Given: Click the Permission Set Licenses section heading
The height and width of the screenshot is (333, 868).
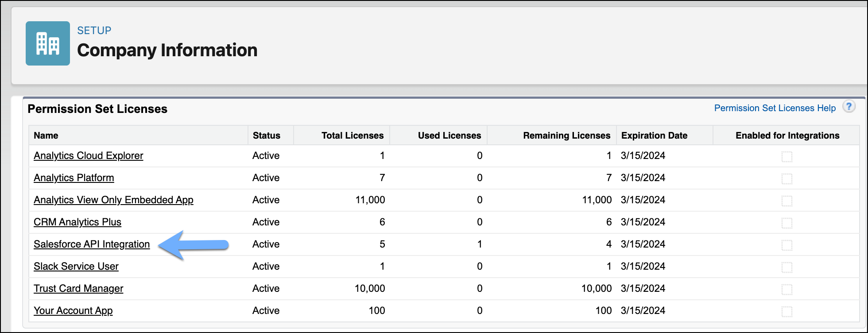Looking at the screenshot, I should coord(97,109).
